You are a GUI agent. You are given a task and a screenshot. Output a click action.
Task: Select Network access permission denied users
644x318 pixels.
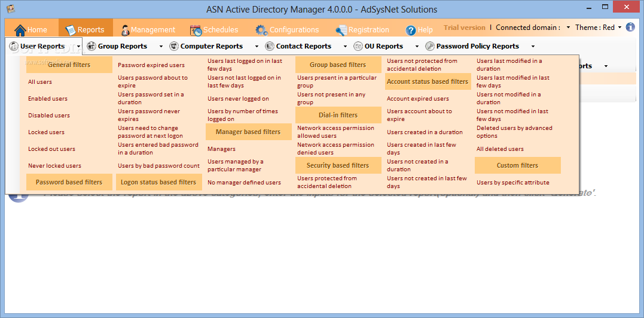[x=335, y=149]
